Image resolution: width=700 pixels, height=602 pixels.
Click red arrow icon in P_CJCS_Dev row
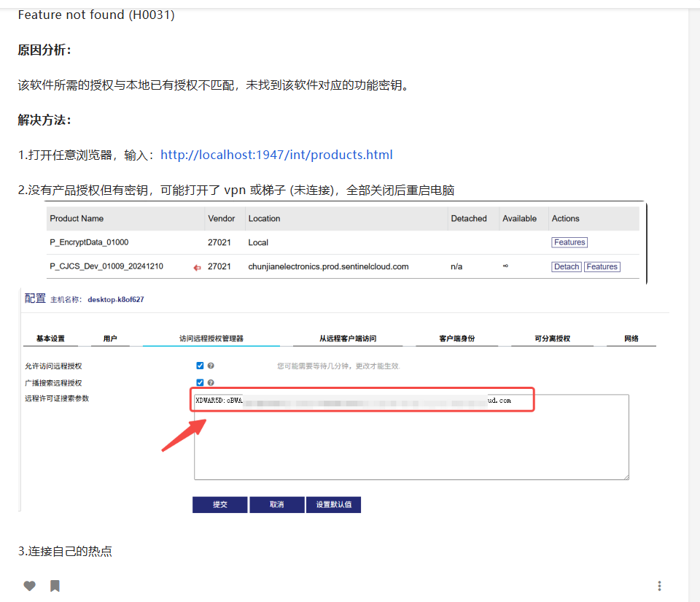197,267
